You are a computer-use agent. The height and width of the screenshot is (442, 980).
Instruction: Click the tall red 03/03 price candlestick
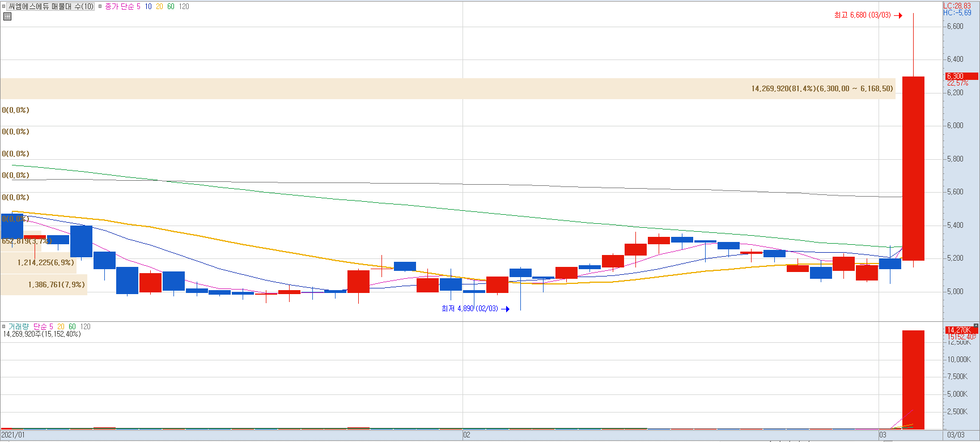913,168
